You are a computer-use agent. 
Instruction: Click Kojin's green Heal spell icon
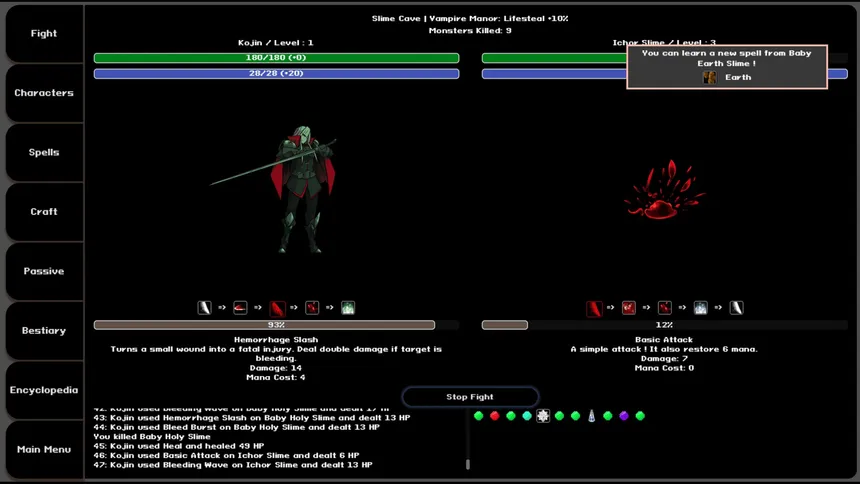pyautogui.click(x=348, y=308)
